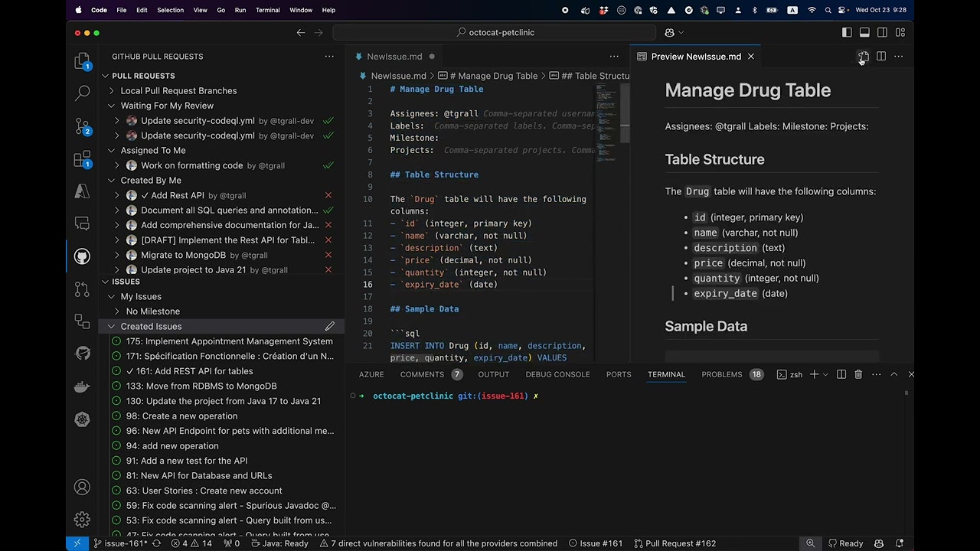This screenshot has width=980, height=551.
Task: Collapse the Created Issues group
Action: [112, 326]
